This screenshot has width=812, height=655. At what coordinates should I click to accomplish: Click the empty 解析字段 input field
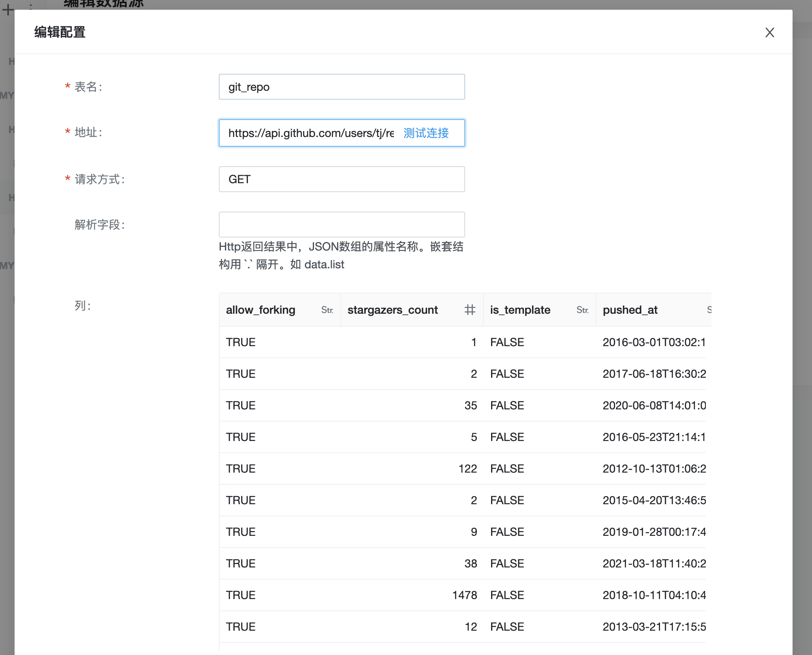coord(341,225)
